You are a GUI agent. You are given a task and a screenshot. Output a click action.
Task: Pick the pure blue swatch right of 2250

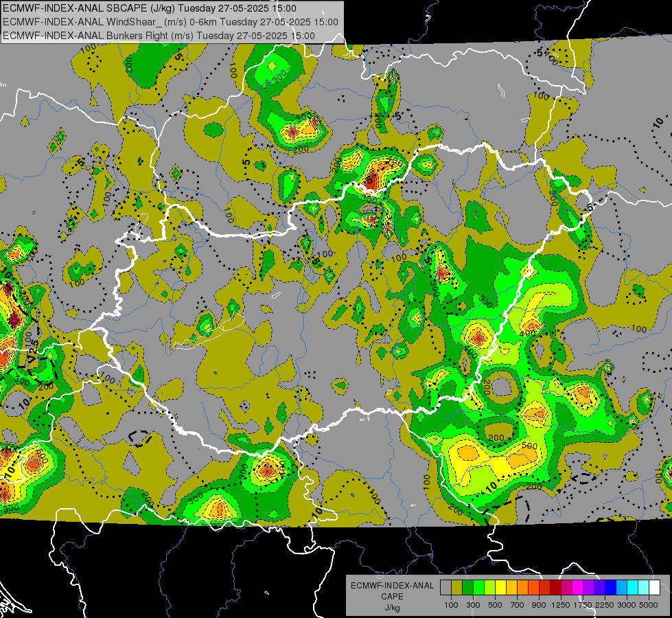(611, 588)
